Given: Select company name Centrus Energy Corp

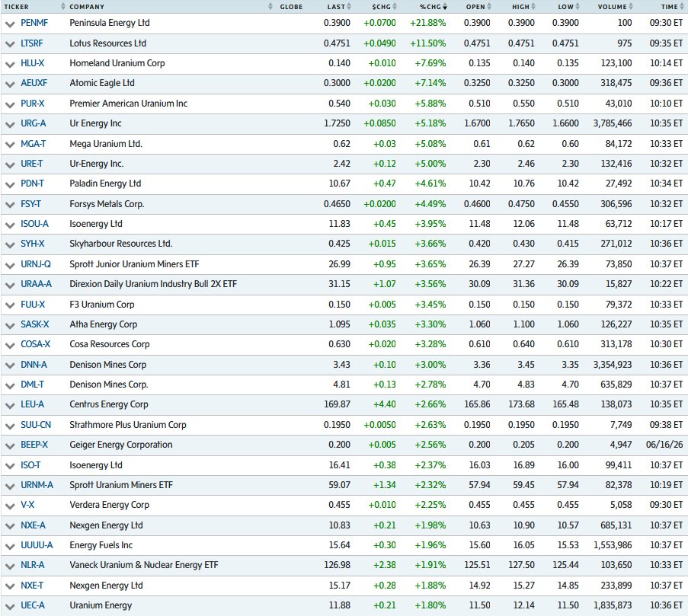Looking at the screenshot, I should pos(109,404).
